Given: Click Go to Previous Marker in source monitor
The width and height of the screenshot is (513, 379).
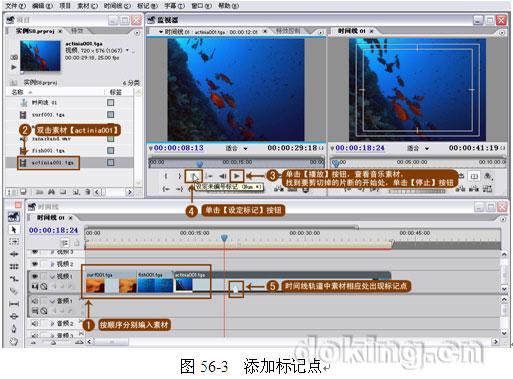Looking at the screenshot, I should [209, 176].
